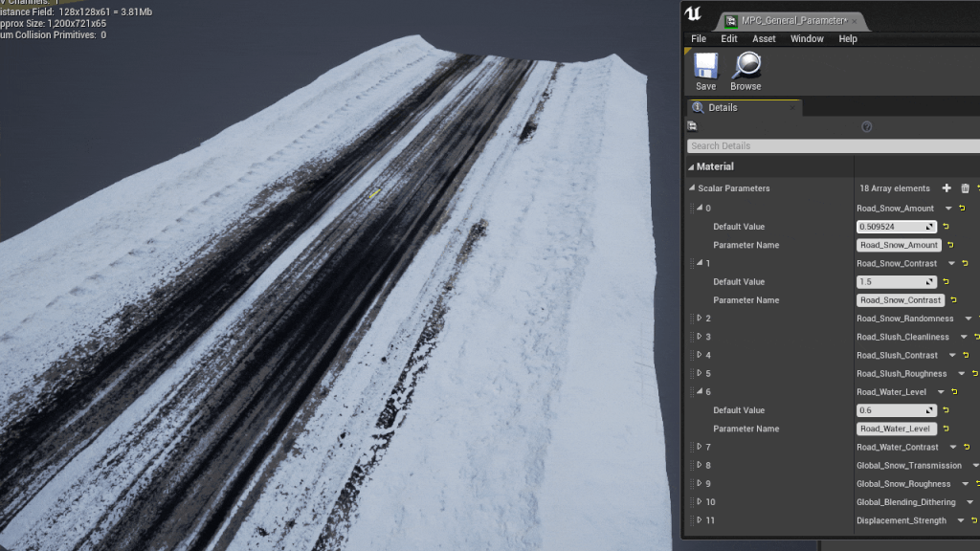The image size is (980, 551).
Task: Select the MPC_General_Parameter document tab
Action: 793,21
